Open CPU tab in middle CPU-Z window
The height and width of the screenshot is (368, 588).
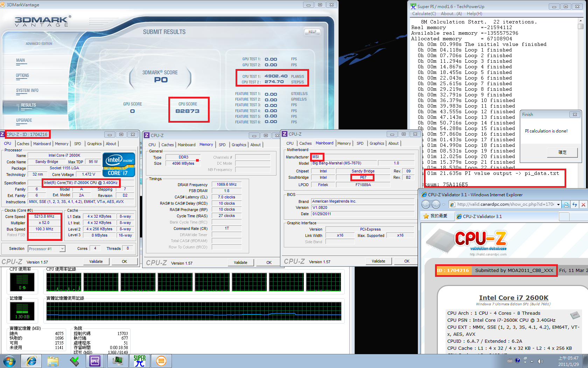(152, 145)
